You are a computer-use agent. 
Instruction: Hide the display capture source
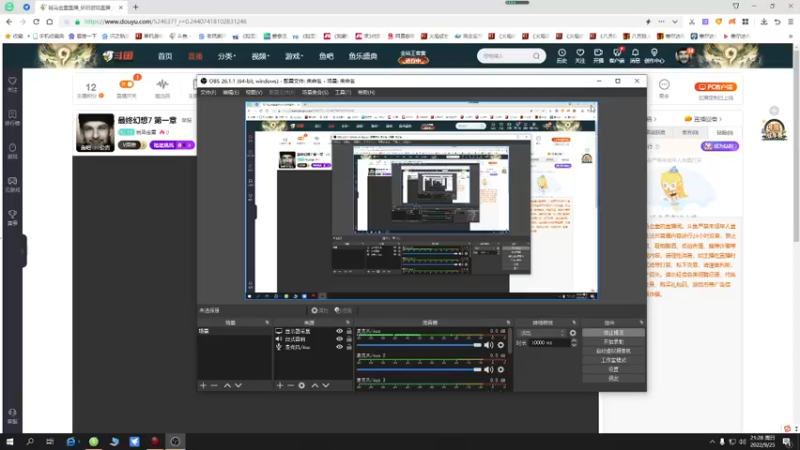(x=339, y=331)
